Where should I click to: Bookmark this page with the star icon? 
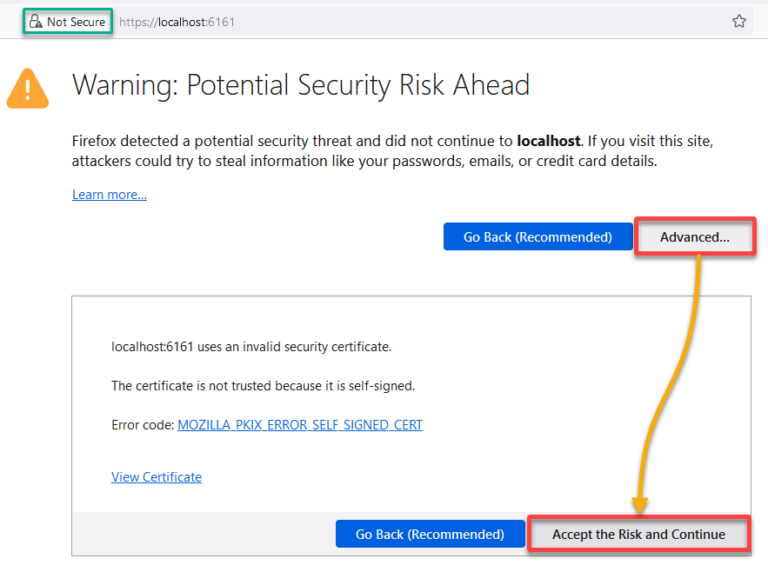(x=739, y=21)
